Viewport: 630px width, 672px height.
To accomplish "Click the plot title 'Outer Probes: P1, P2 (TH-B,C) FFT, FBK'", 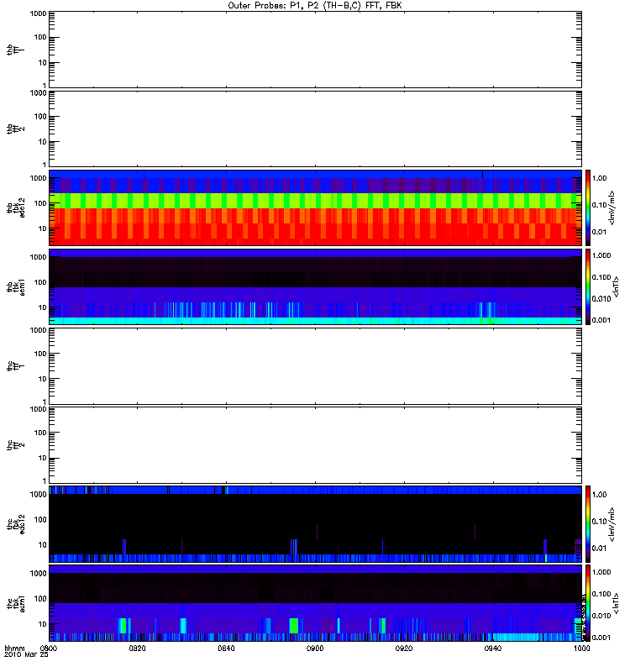I will [x=315, y=6].
